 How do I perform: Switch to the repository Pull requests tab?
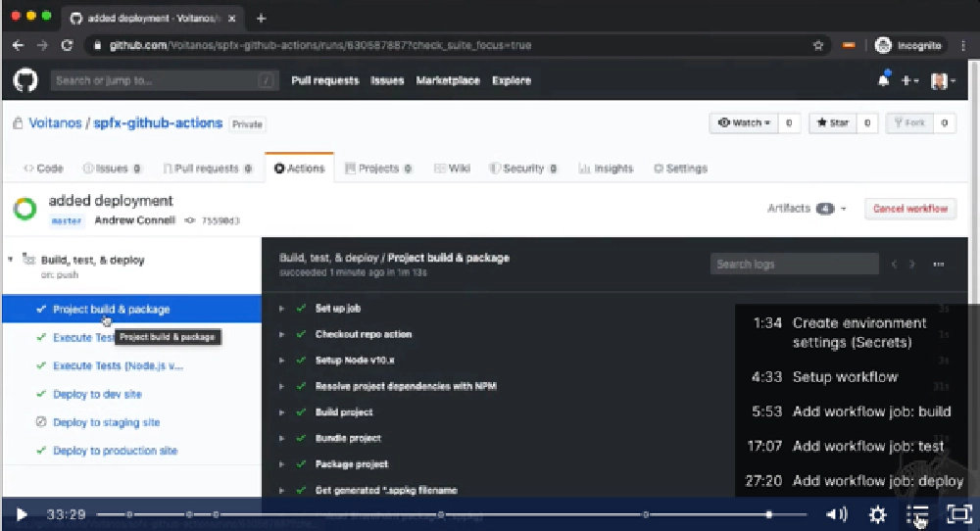click(208, 169)
